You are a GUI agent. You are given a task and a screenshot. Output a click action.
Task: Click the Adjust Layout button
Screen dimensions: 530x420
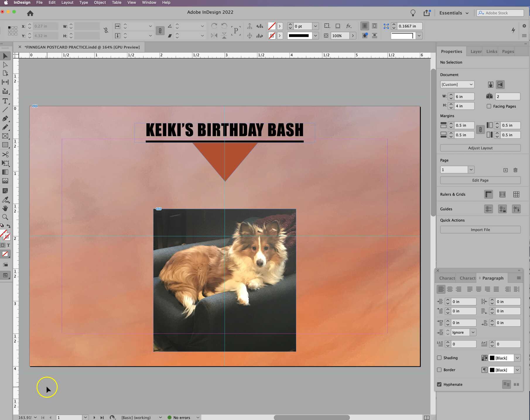pos(480,148)
